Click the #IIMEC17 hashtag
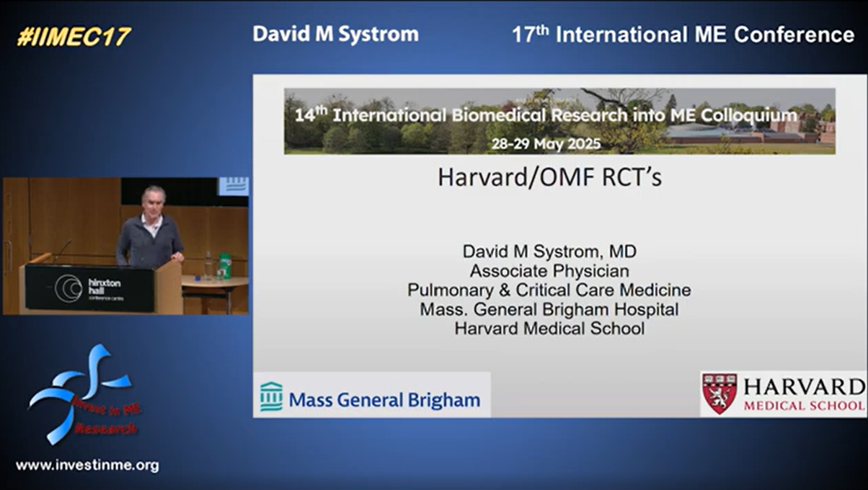The height and width of the screenshot is (490, 868). click(x=74, y=37)
